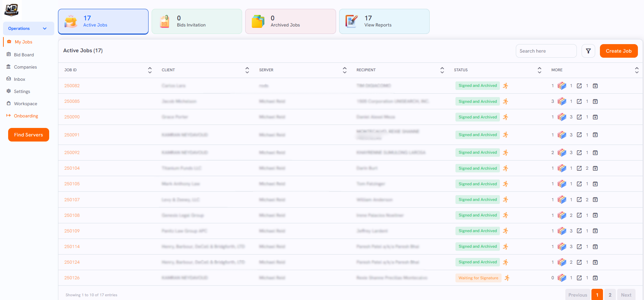Image resolution: width=644 pixels, height=300 pixels.
Task: Click the document stack icon for job 250124
Action: click(562, 262)
